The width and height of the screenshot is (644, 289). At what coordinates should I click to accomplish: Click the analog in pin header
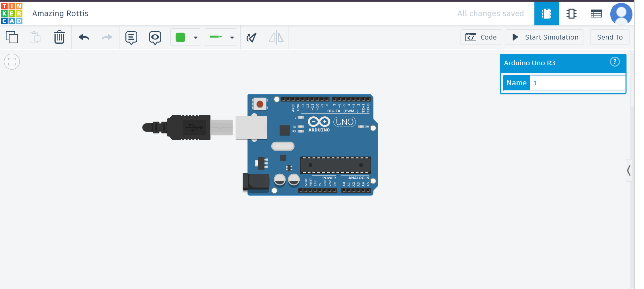click(356, 190)
